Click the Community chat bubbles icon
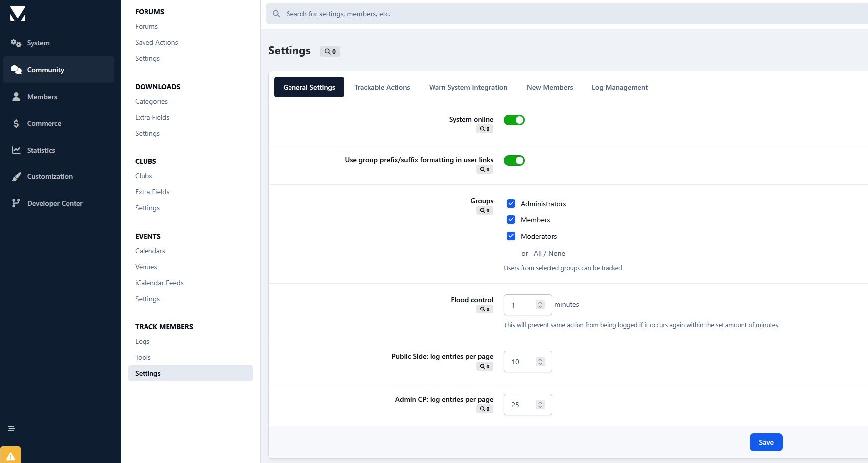868x463 pixels. coord(16,70)
